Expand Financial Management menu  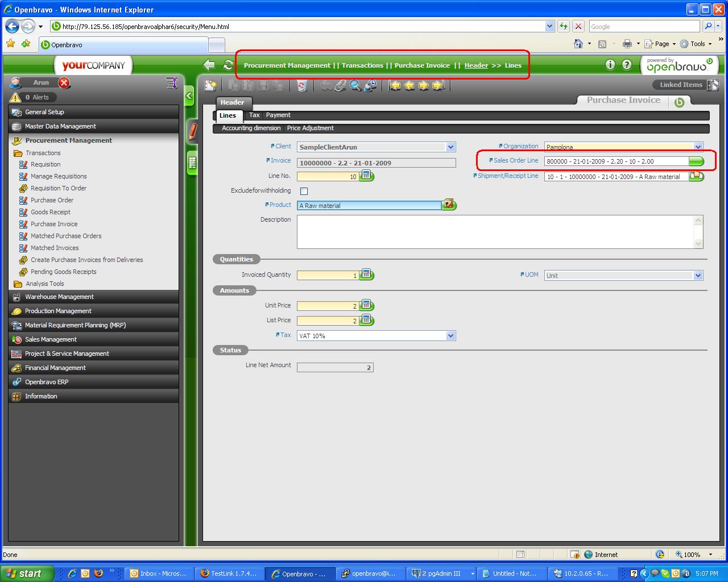pos(94,368)
